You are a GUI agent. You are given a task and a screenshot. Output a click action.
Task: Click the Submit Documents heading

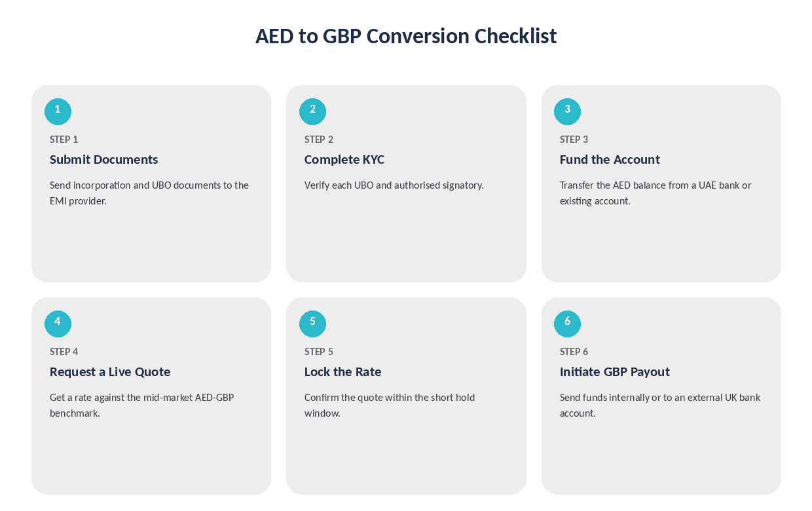103,159
